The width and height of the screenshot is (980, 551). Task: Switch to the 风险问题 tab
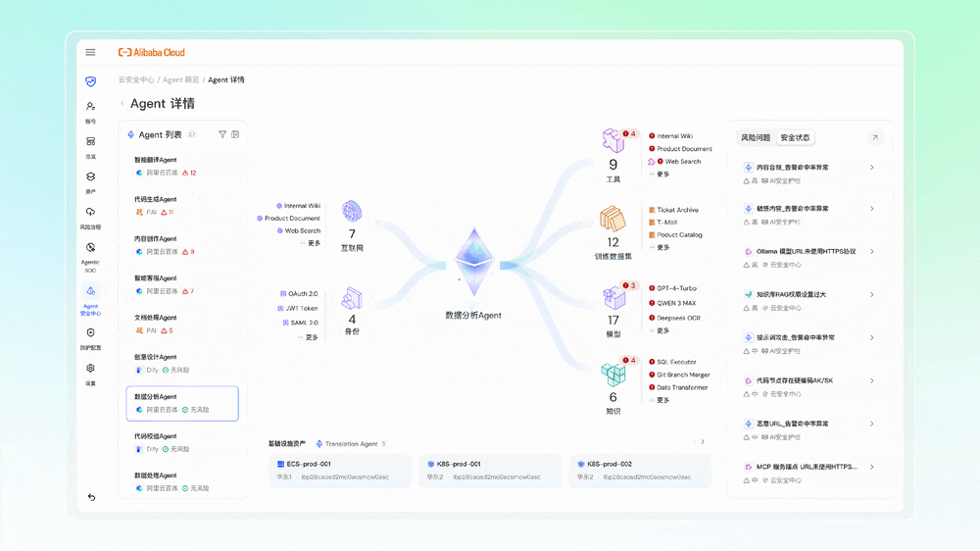coord(756,137)
